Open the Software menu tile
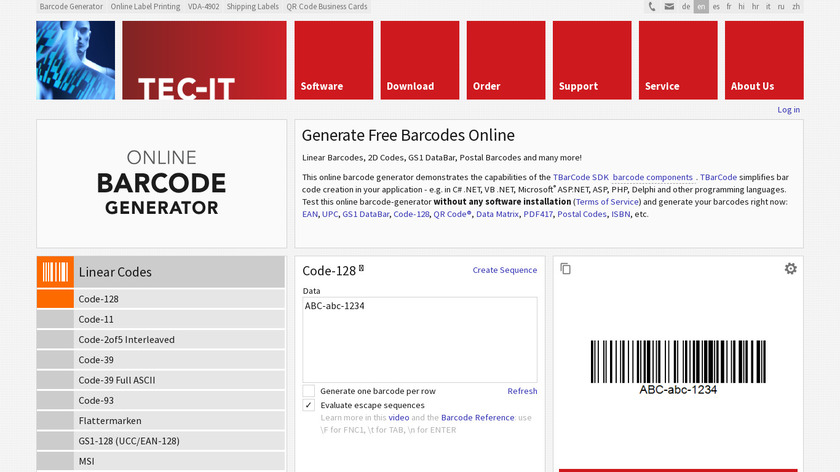 (x=334, y=60)
